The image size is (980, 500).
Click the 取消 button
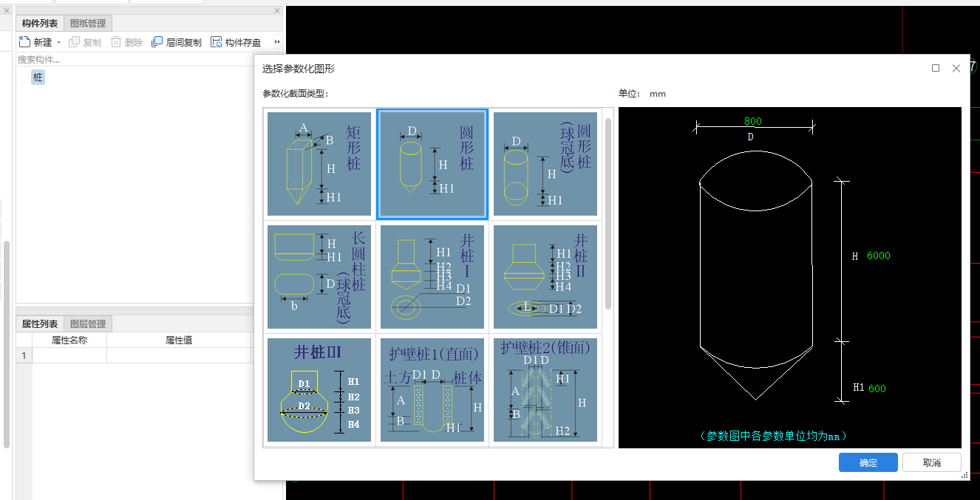pos(932,462)
